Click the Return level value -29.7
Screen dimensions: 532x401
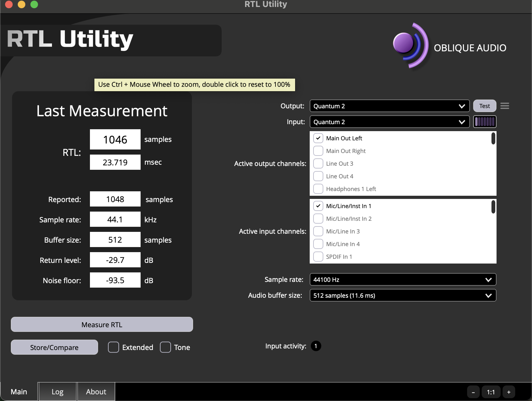pyautogui.click(x=115, y=260)
